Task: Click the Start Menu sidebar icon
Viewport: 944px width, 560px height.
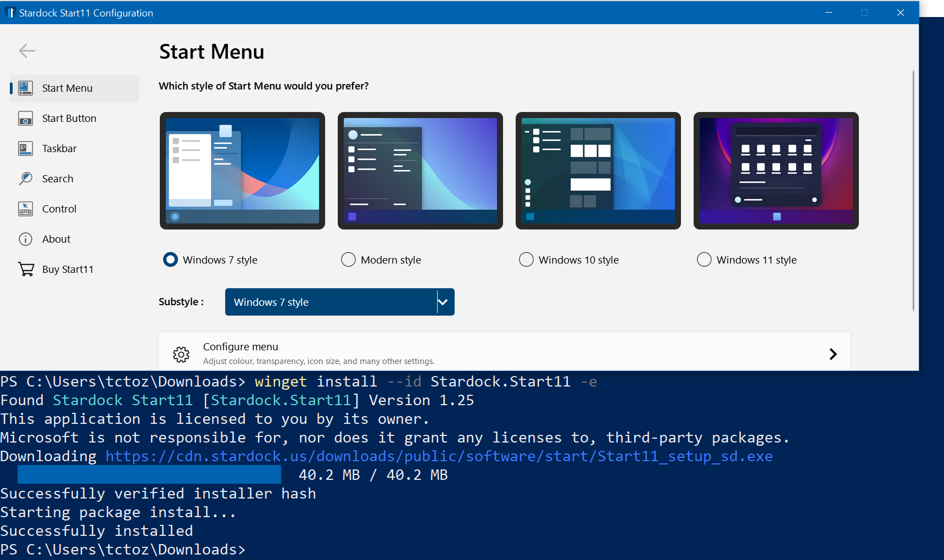Action: 25,88
